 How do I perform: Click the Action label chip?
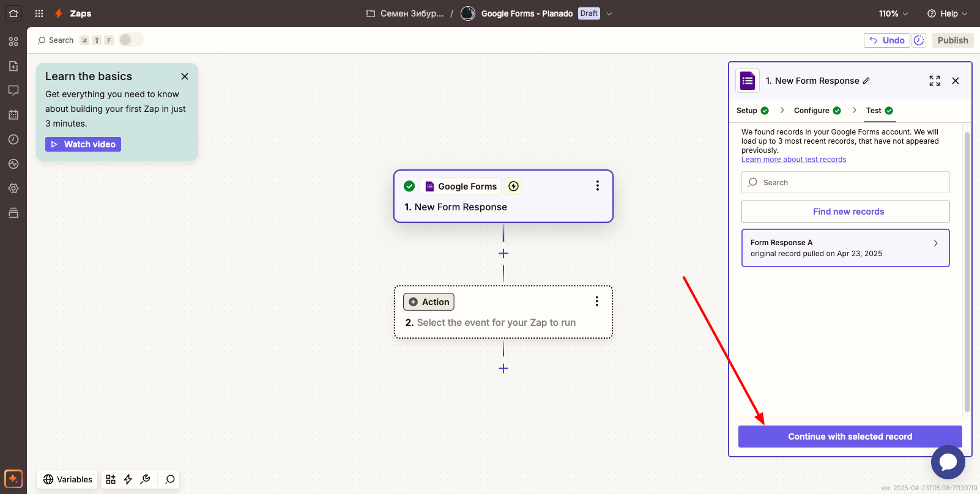tap(429, 302)
